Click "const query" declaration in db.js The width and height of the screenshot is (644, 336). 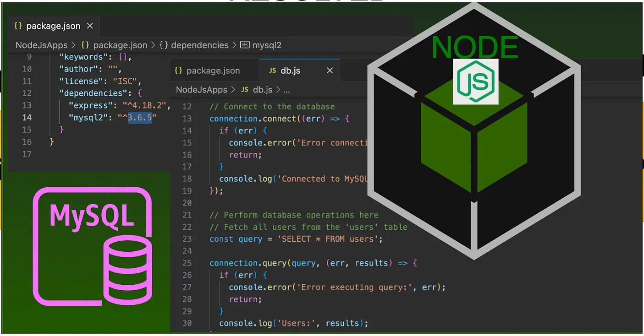tap(236, 239)
